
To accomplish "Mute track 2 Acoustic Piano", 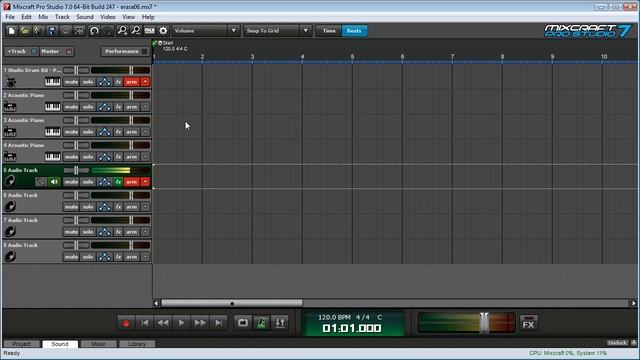I will pyautogui.click(x=71, y=107).
